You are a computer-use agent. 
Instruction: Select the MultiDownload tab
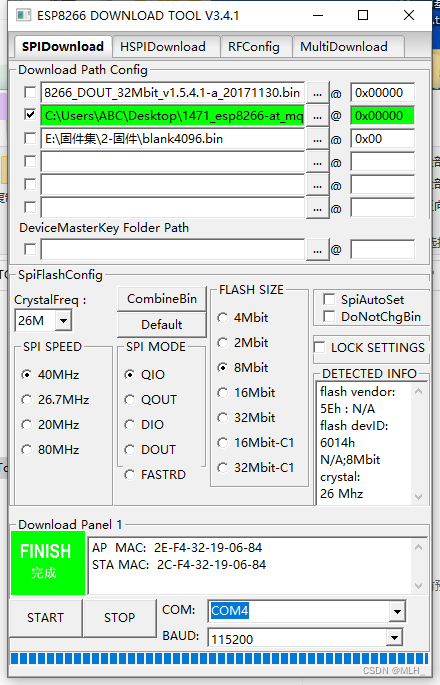pos(348,47)
